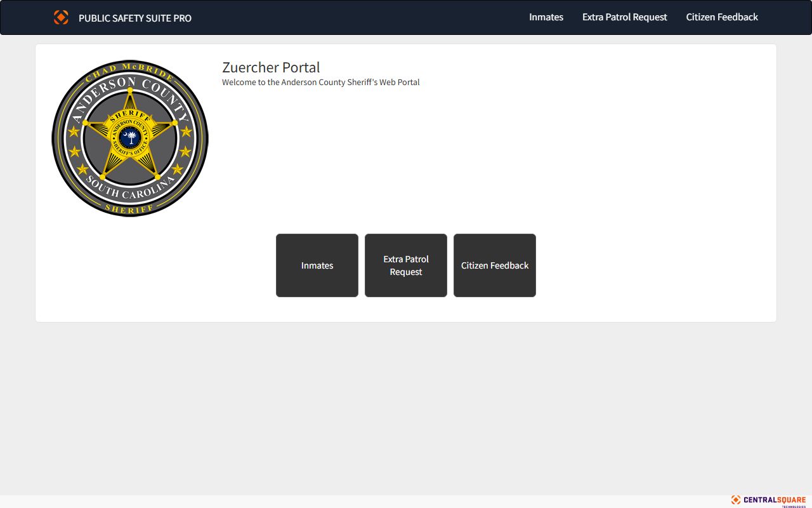
Task: Go to Citizen Feedback in the top navigation
Action: coord(722,17)
